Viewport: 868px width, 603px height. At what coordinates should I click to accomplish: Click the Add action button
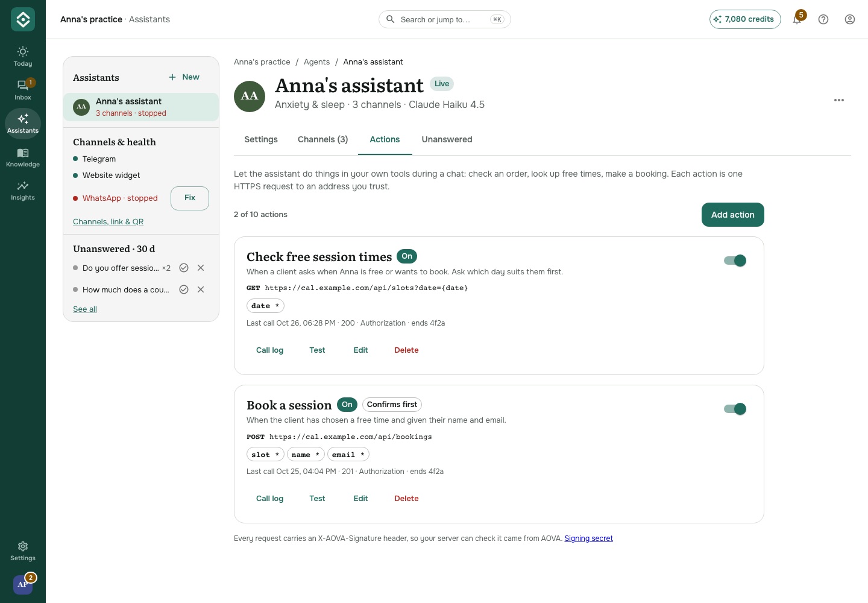[x=732, y=215]
